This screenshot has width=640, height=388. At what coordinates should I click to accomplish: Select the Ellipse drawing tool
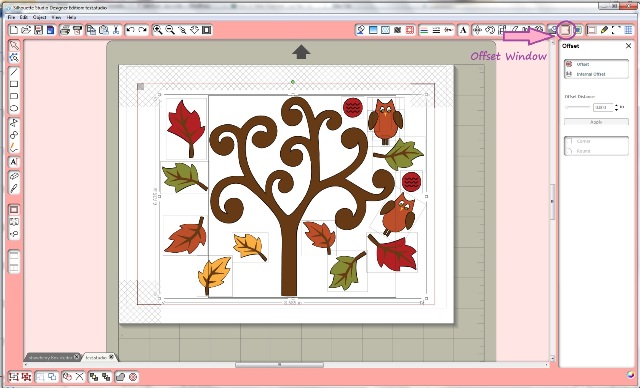coord(14,109)
